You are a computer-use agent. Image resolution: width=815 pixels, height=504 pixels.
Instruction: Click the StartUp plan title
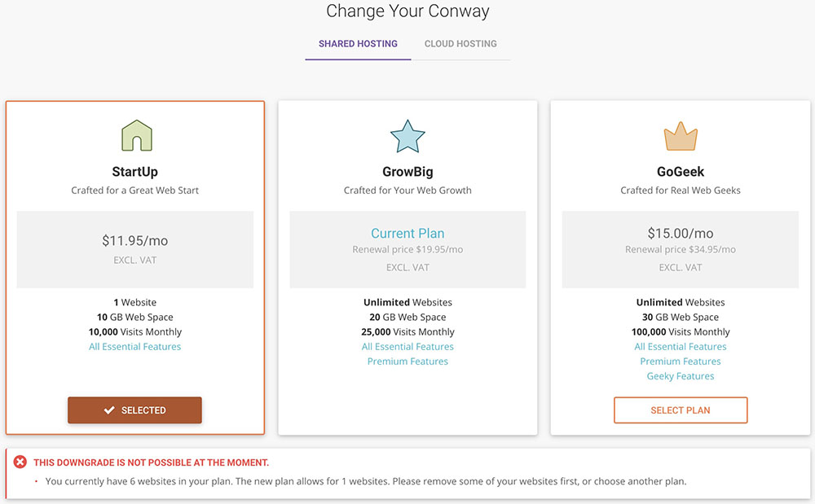tap(135, 172)
